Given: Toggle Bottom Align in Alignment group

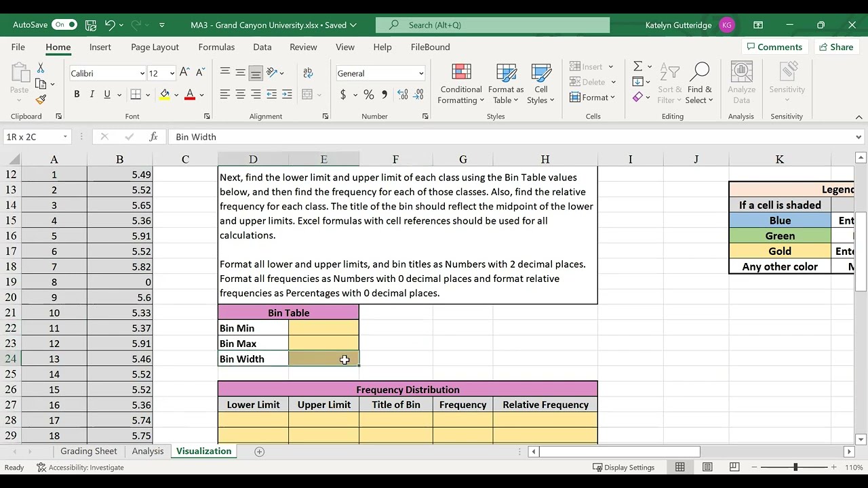Looking at the screenshot, I should pyautogui.click(x=256, y=73).
